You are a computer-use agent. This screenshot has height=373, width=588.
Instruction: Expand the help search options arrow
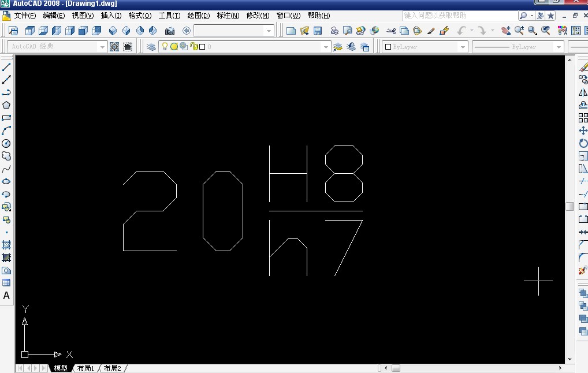(532, 16)
